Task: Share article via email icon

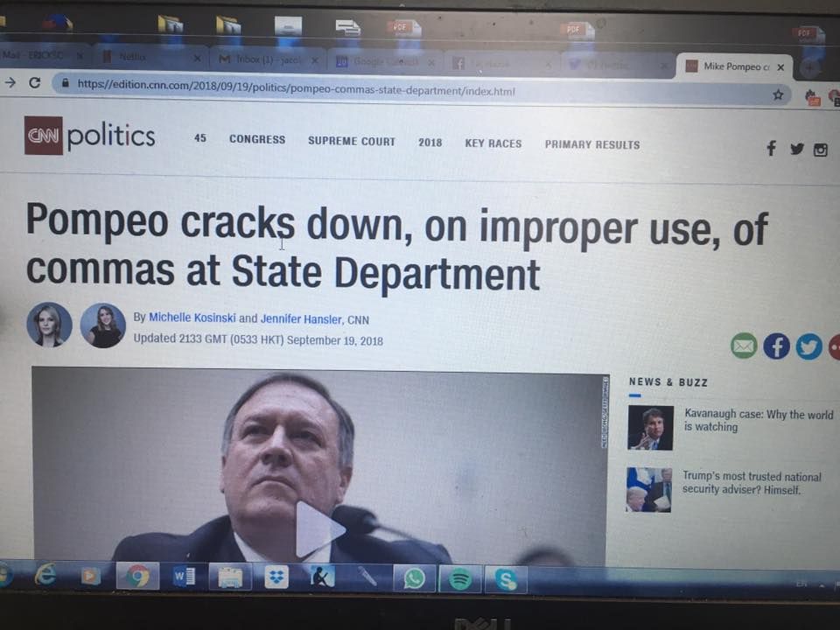Action: (x=744, y=346)
